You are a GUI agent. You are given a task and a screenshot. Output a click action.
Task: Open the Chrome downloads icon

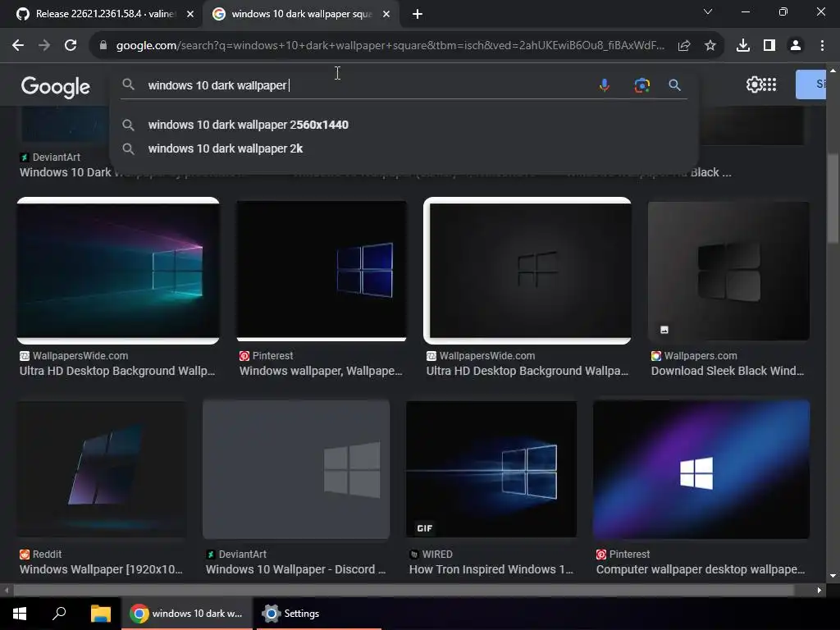743,46
